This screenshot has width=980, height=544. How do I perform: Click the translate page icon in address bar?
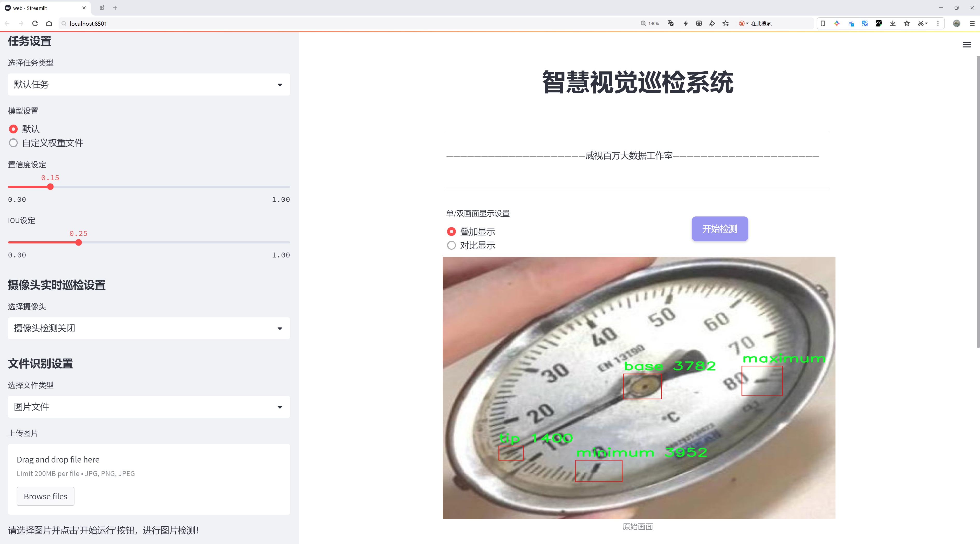tap(671, 24)
